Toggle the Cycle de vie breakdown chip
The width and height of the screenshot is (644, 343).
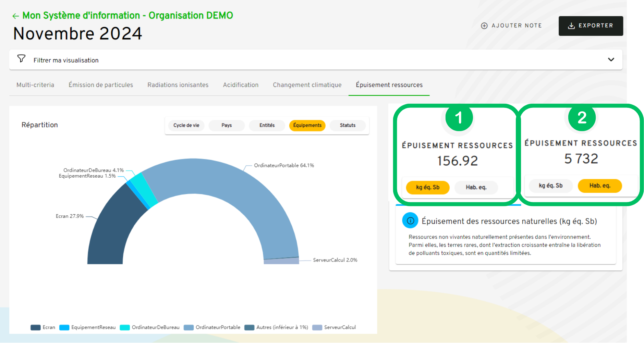click(186, 125)
